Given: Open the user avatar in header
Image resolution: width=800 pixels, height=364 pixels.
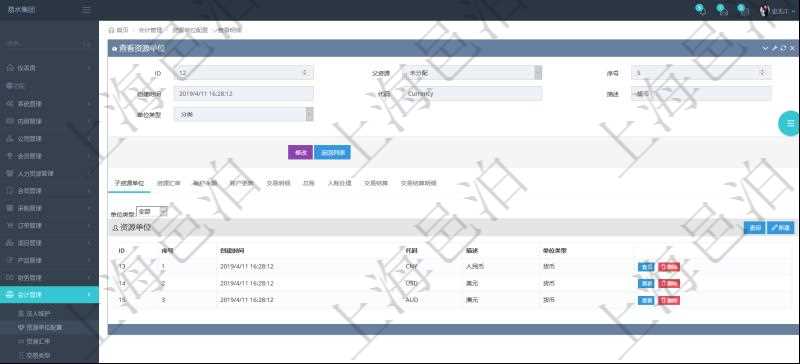Looking at the screenshot, I should 764,10.
